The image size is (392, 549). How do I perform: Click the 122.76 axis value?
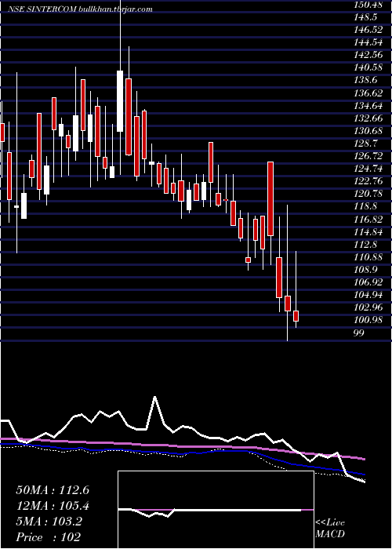click(368, 181)
